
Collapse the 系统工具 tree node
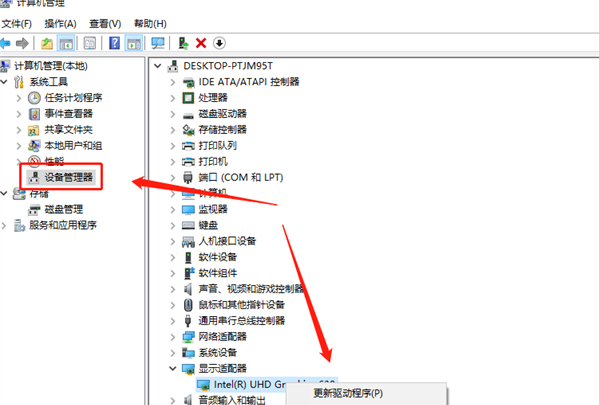pyautogui.click(x=7, y=82)
